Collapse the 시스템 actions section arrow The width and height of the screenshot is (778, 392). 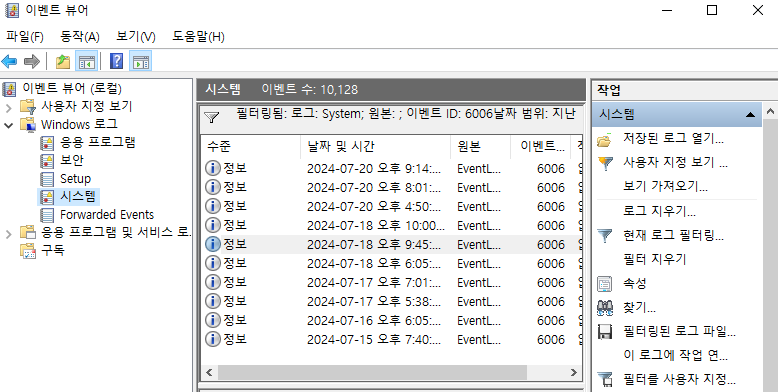pos(750,115)
